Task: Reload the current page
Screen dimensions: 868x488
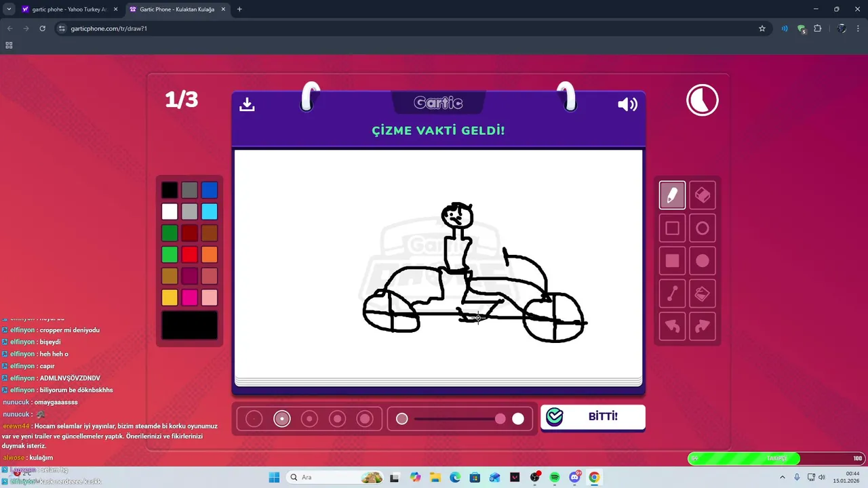Action: [x=42, y=28]
